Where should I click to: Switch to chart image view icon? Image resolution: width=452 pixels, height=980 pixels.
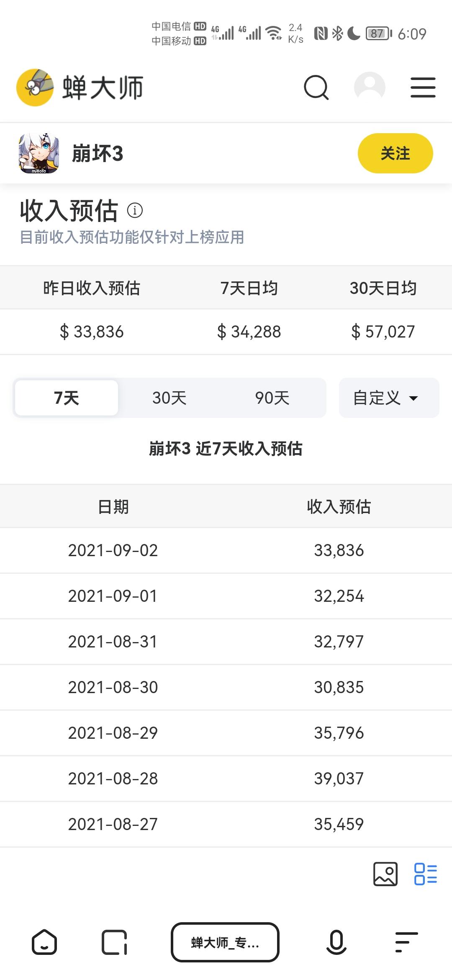click(385, 874)
